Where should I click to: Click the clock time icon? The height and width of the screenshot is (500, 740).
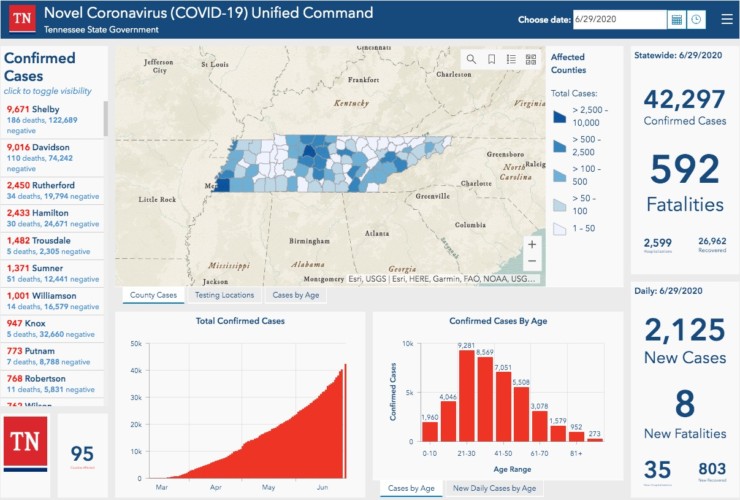coord(696,19)
